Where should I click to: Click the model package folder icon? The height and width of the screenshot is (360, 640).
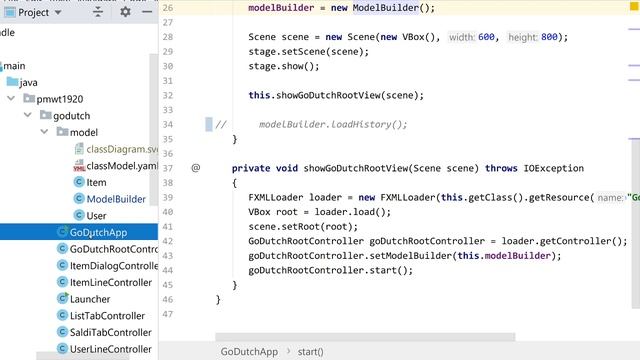point(62,131)
